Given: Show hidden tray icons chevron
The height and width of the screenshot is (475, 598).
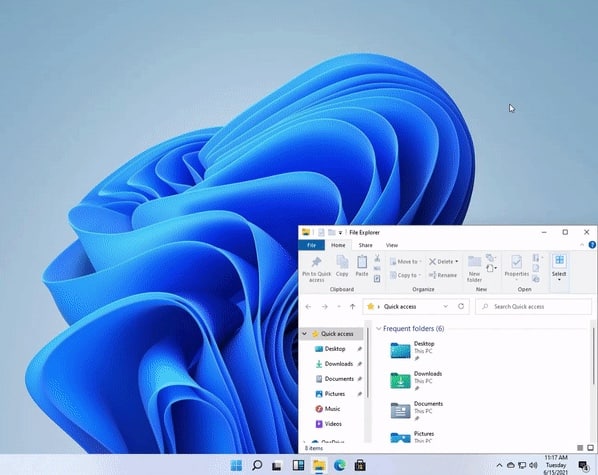Looking at the screenshot, I should (x=499, y=465).
